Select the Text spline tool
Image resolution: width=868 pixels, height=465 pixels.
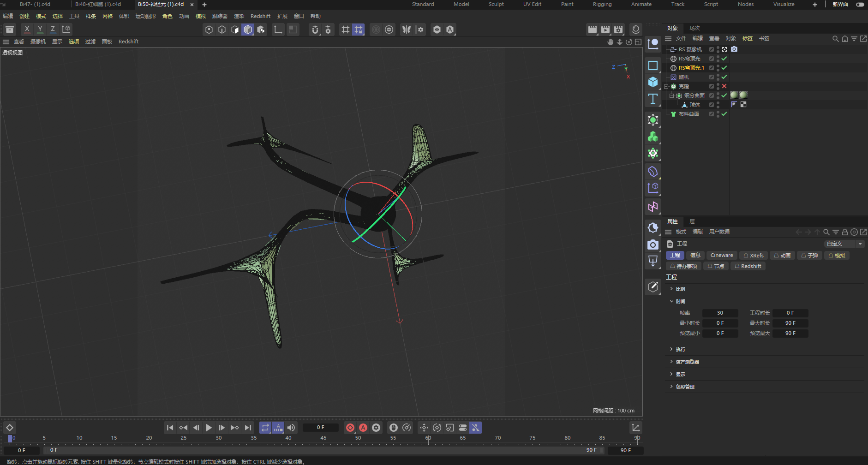click(653, 99)
